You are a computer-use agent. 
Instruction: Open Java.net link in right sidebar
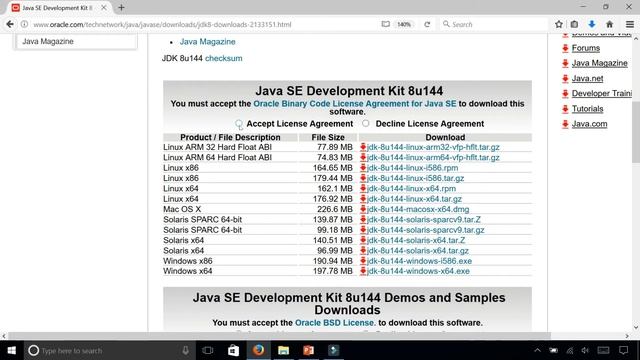click(x=587, y=78)
